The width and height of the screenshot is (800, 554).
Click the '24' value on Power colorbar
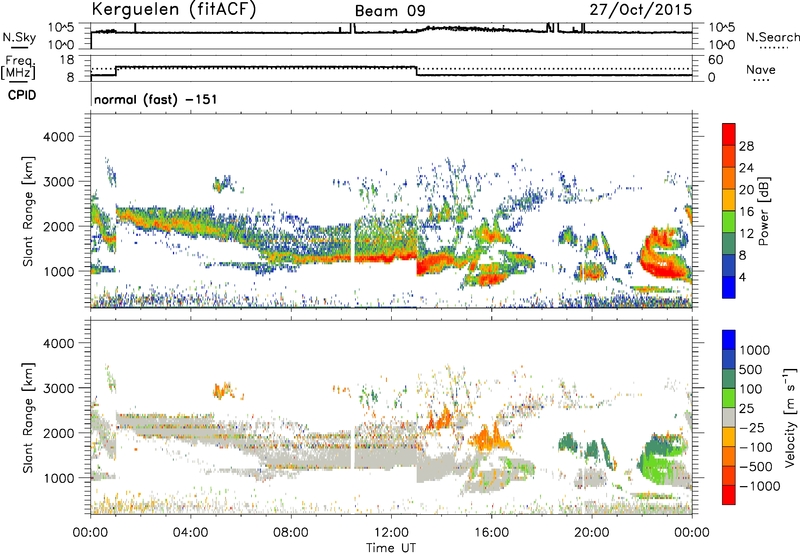(x=746, y=168)
